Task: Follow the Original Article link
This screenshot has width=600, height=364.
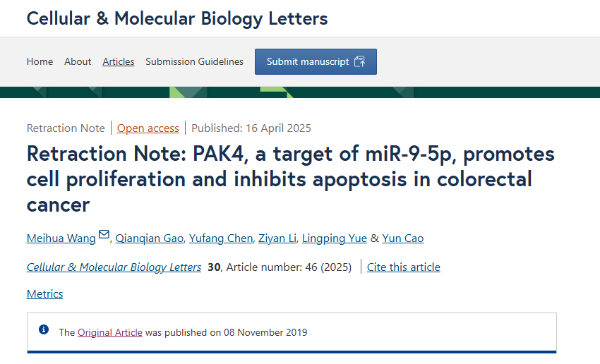Action: point(110,332)
